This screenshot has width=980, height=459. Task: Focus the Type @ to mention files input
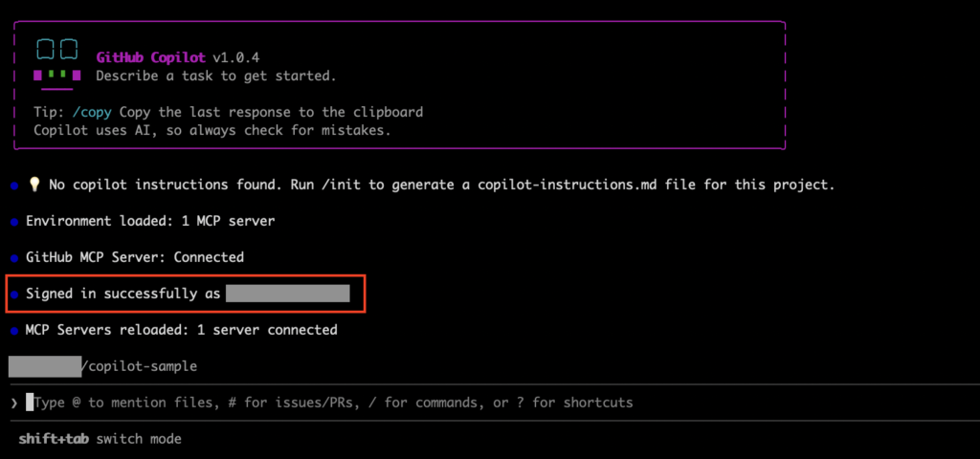[335, 403]
